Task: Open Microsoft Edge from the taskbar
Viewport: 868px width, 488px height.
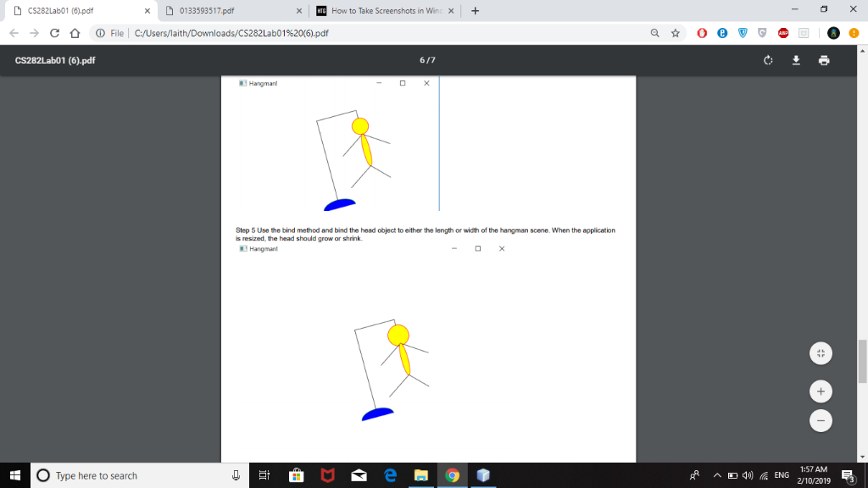Action: 390,476
